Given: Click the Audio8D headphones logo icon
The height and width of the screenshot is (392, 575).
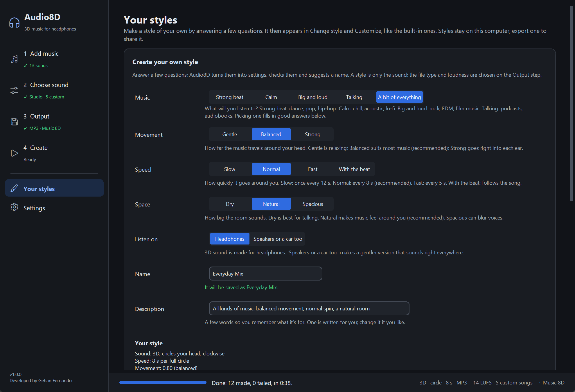Looking at the screenshot, I should [x=14, y=22].
